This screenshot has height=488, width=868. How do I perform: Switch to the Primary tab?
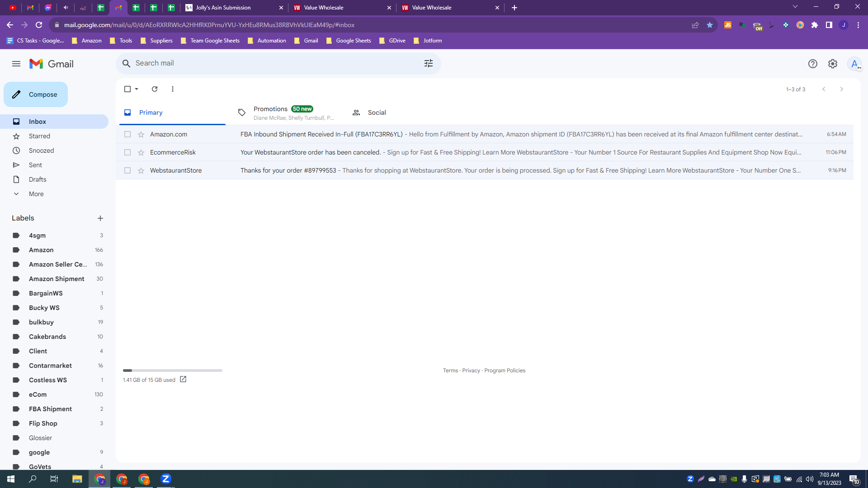tap(172, 113)
